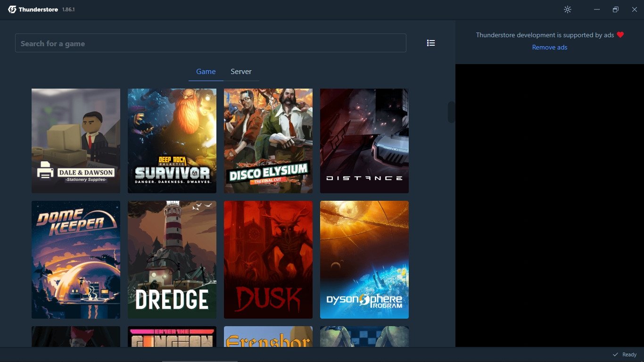Viewport: 644px width, 362px height.
Task: Click the game list scrollbar handle
Action: pos(451,112)
